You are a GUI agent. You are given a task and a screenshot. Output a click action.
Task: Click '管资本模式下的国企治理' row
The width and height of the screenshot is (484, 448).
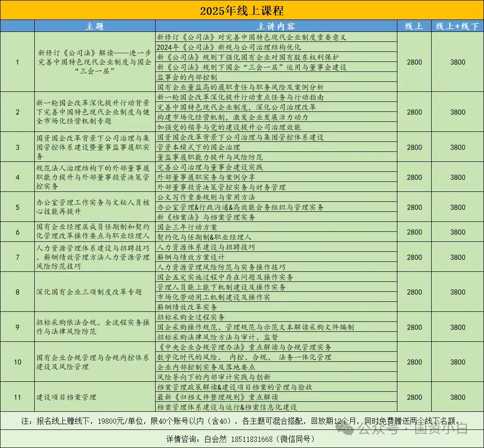[x=276, y=147]
